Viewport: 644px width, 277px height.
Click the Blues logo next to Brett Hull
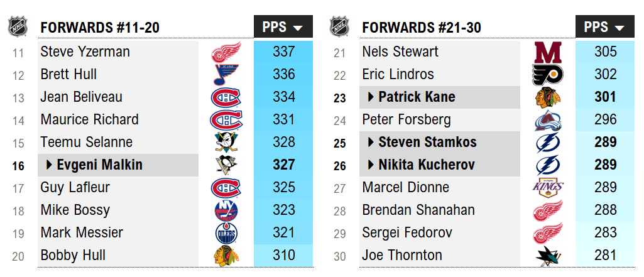[226, 75]
